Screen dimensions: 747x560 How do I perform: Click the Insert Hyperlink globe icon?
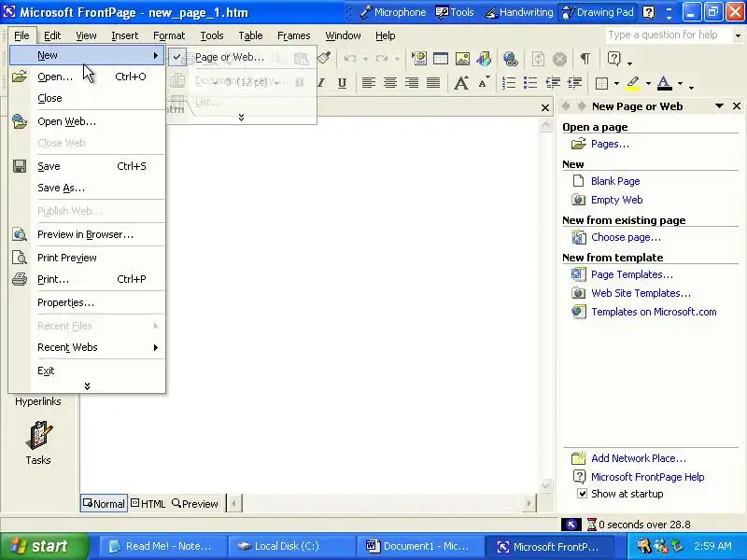[x=510, y=59]
